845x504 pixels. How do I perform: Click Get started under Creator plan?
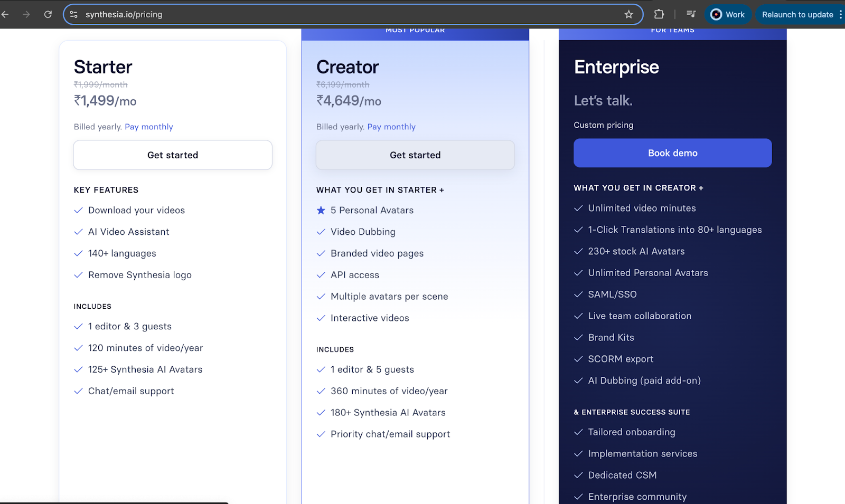pos(415,155)
